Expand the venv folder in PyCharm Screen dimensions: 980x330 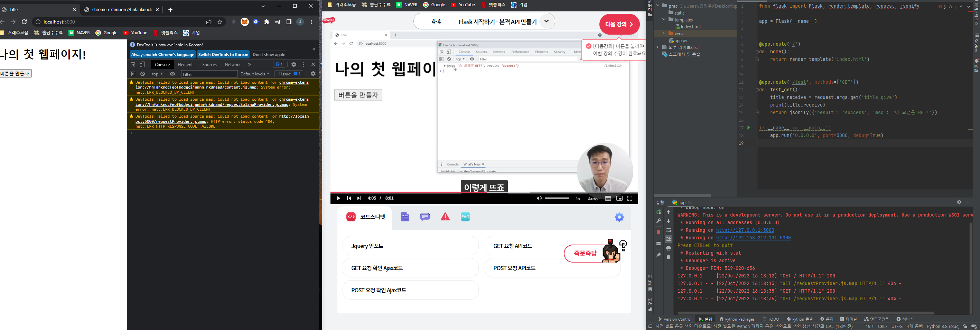point(664,34)
